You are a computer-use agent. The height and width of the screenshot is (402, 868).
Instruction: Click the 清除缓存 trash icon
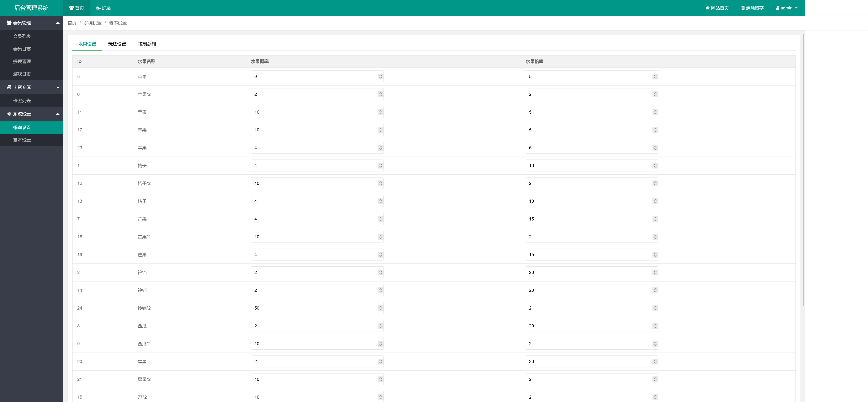(x=743, y=8)
